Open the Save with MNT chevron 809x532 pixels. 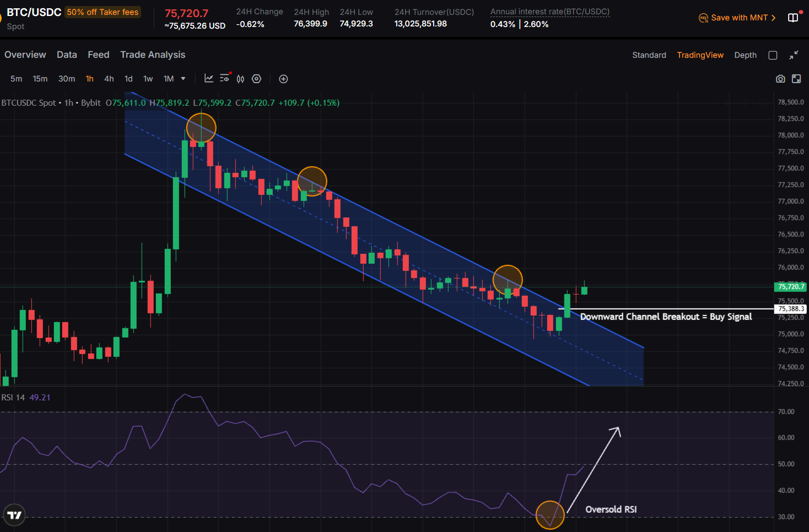[773, 18]
